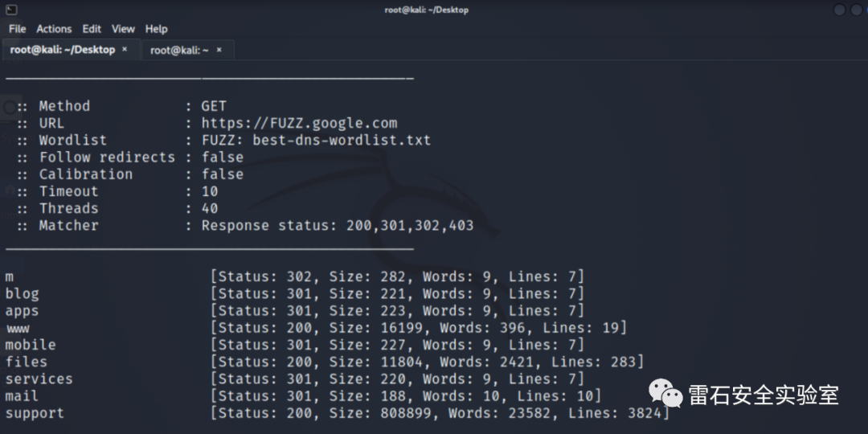
Task: Click the result entry 'm'
Action: 10,276
